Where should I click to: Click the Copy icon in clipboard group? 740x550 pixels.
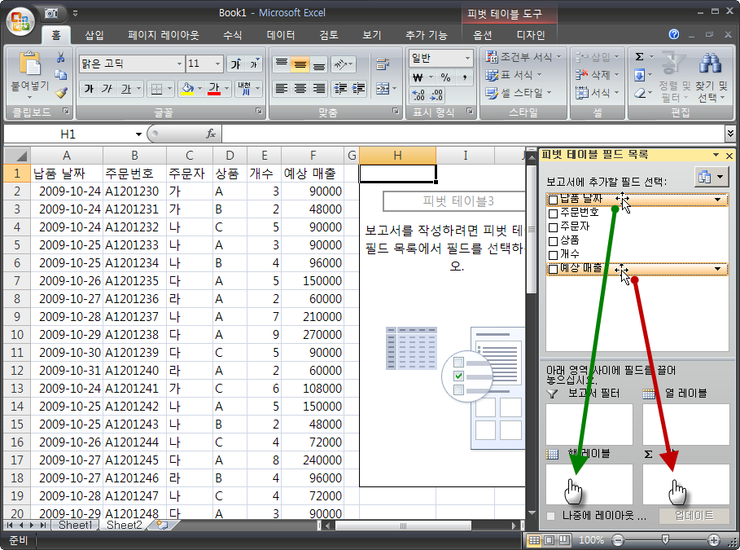click(60, 75)
